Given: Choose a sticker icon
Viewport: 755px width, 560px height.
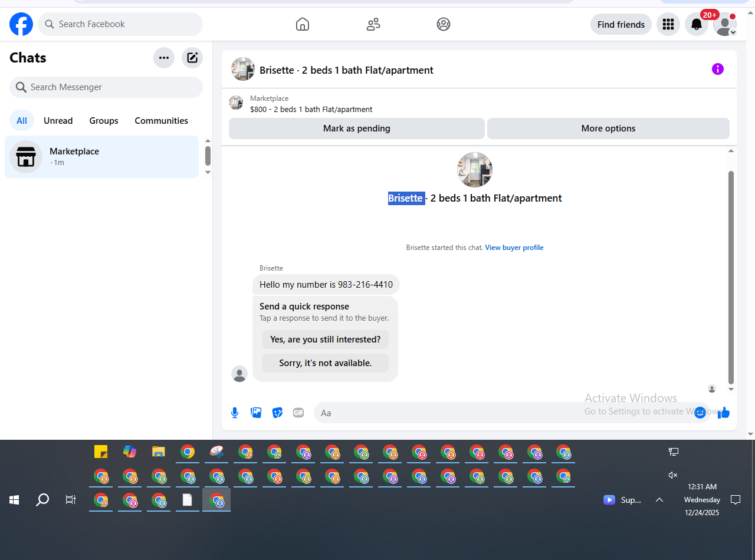Looking at the screenshot, I should pyautogui.click(x=277, y=413).
